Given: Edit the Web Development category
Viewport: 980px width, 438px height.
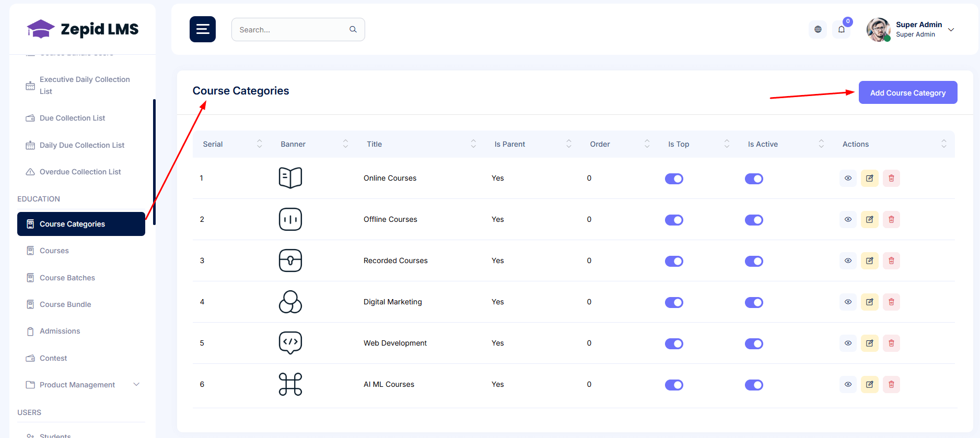Looking at the screenshot, I should tap(870, 344).
